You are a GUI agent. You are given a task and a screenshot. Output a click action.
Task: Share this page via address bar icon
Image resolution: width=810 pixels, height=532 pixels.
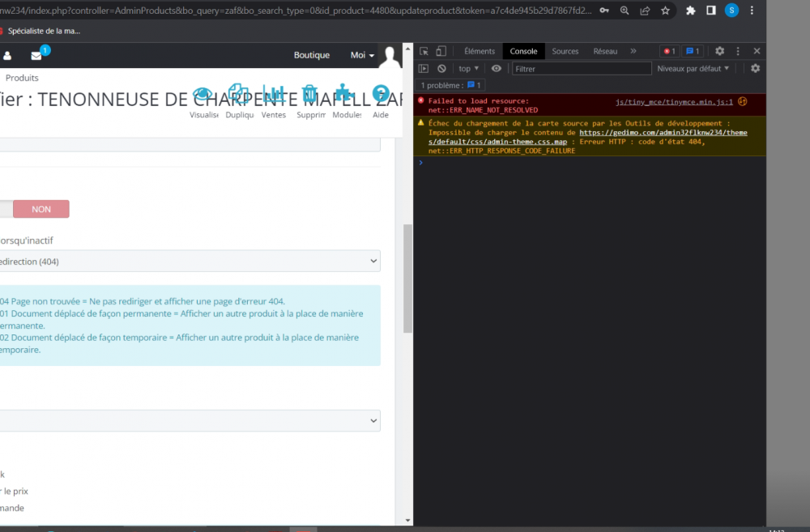click(645, 11)
